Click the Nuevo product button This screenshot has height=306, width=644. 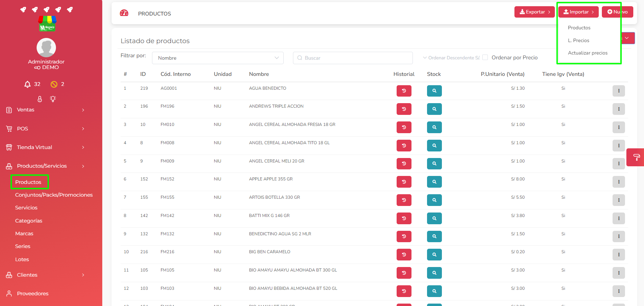pos(617,12)
